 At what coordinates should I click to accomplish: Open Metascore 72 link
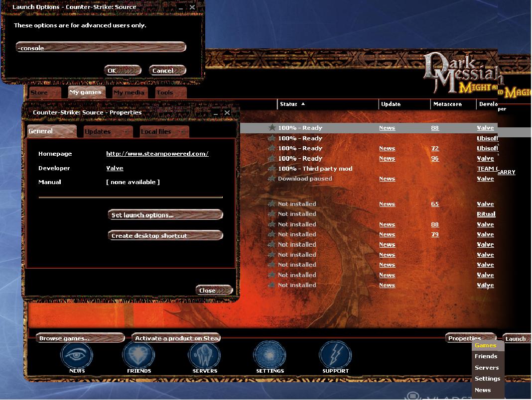435,148
